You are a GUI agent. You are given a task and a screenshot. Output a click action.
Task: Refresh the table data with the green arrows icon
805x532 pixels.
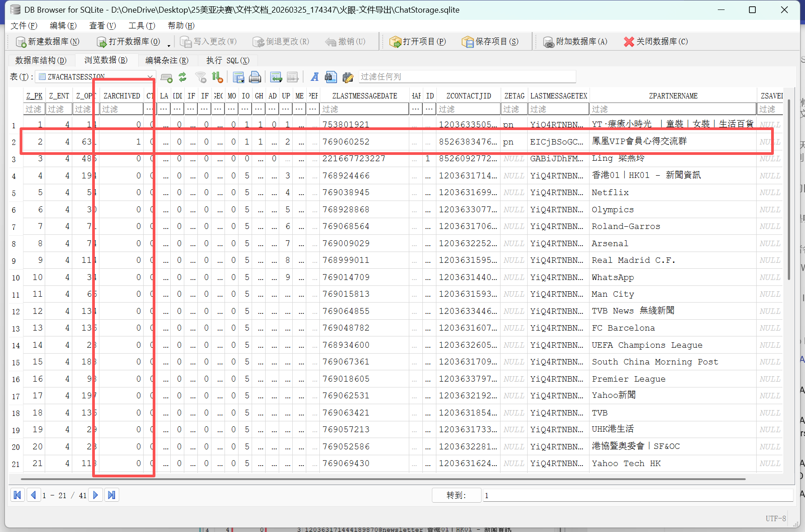point(183,77)
